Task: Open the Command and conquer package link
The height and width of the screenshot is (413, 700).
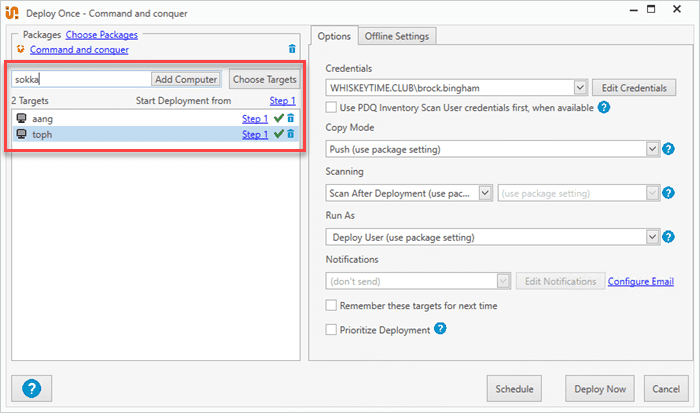Action: click(x=79, y=50)
